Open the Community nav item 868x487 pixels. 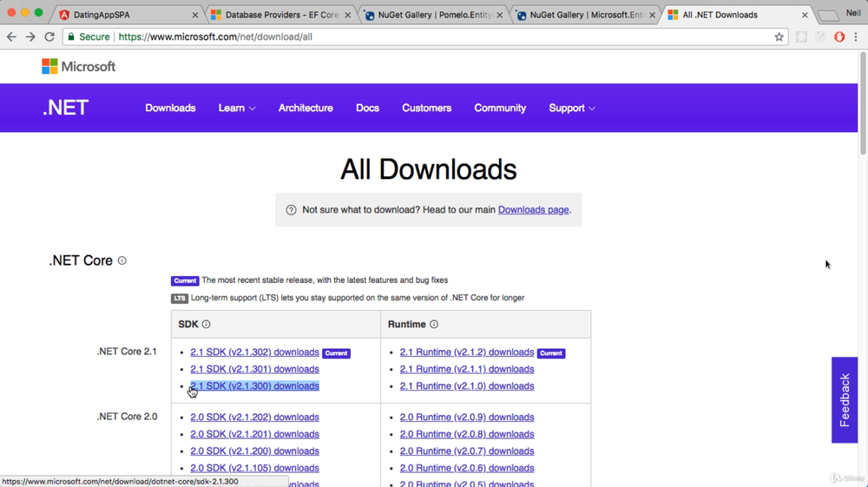pyautogui.click(x=500, y=108)
